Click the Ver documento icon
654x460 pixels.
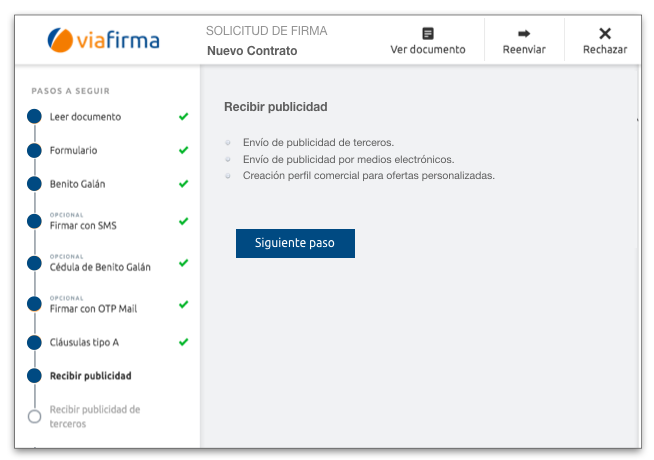pos(428,33)
